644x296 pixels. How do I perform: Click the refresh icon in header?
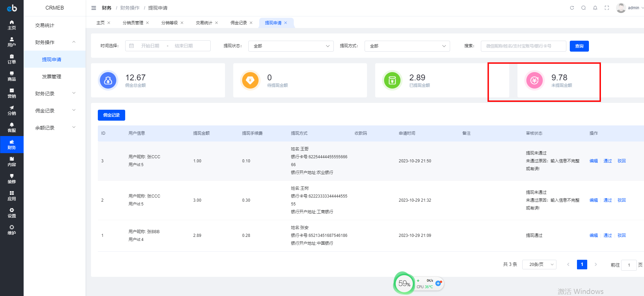pyautogui.click(x=572, y=8)
